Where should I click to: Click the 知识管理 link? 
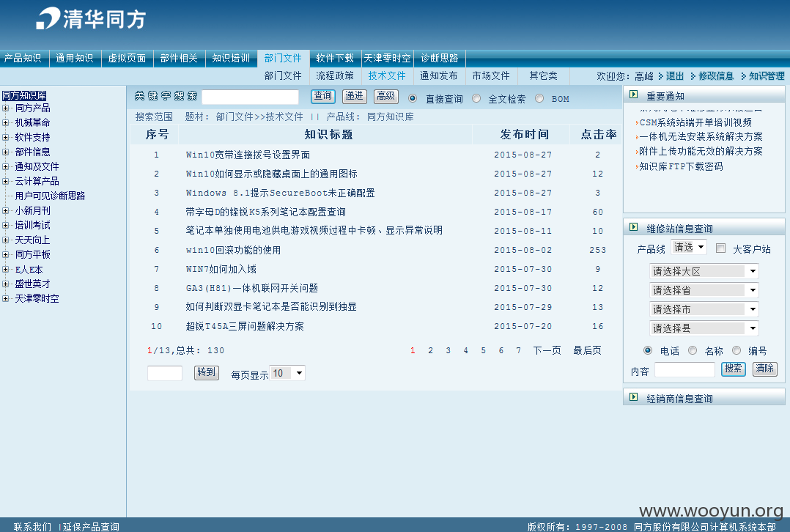click(x=767, y=76)
